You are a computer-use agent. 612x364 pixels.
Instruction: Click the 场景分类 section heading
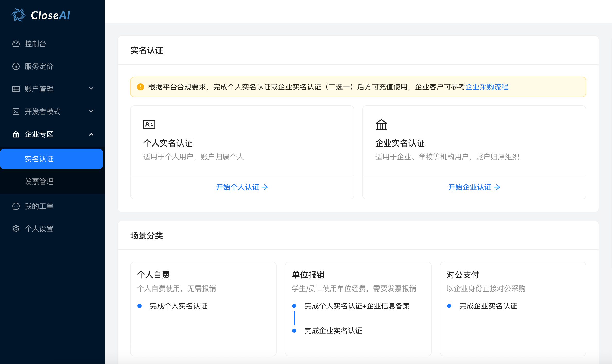pyautogui.click(x=147, y=235)
